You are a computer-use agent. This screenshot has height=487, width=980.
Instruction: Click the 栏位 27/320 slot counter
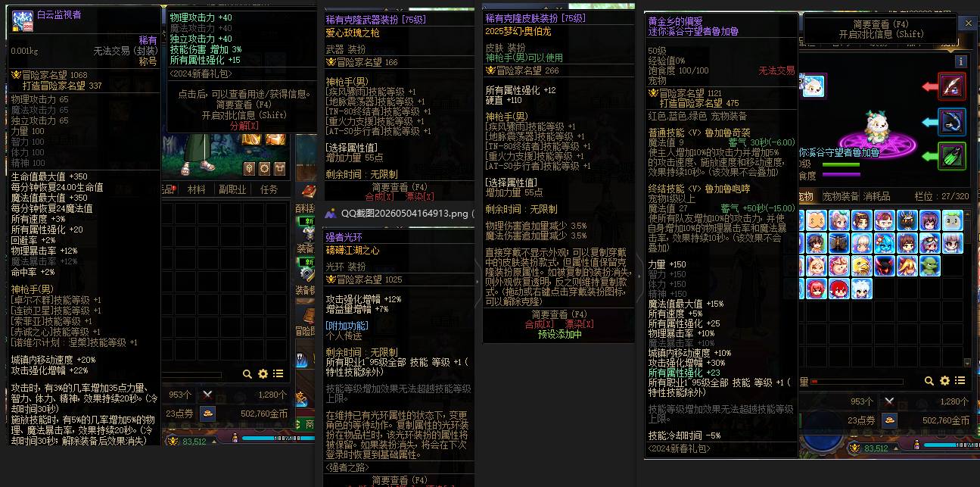coord(941,196)
